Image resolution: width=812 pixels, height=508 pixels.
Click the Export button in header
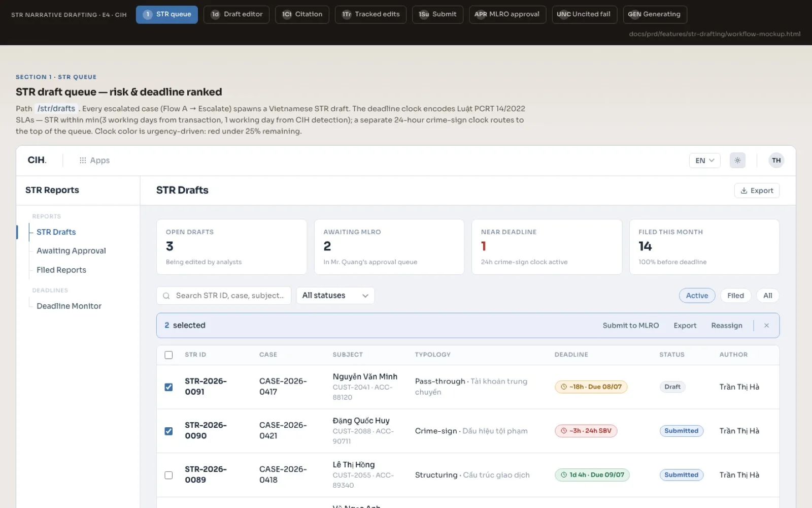(x=757, y=190)
